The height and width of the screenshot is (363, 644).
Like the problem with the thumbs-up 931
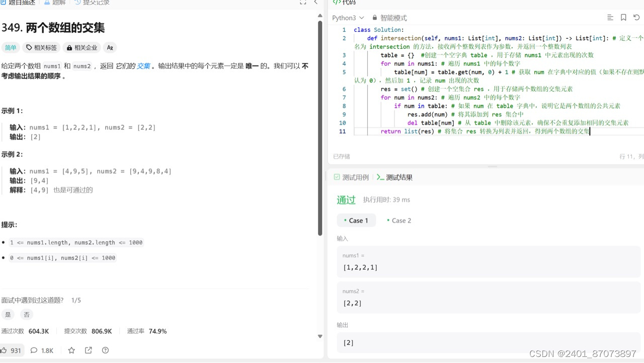pos(11,350)
